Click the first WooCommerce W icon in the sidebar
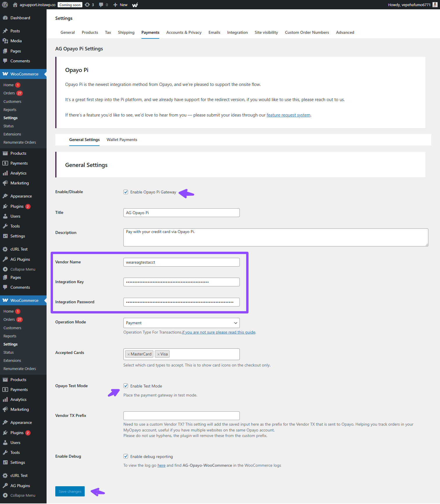This screenshot has width=440, height=504. coord(5,74)
